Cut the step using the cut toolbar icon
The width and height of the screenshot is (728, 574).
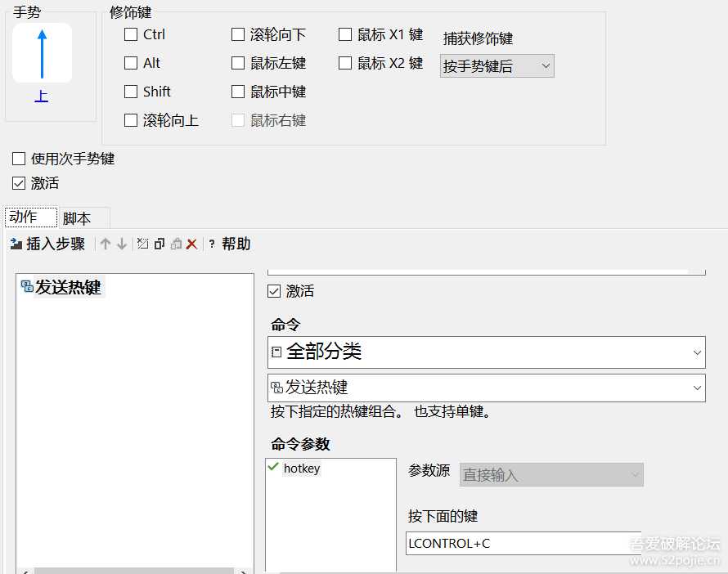coord(142,244)
